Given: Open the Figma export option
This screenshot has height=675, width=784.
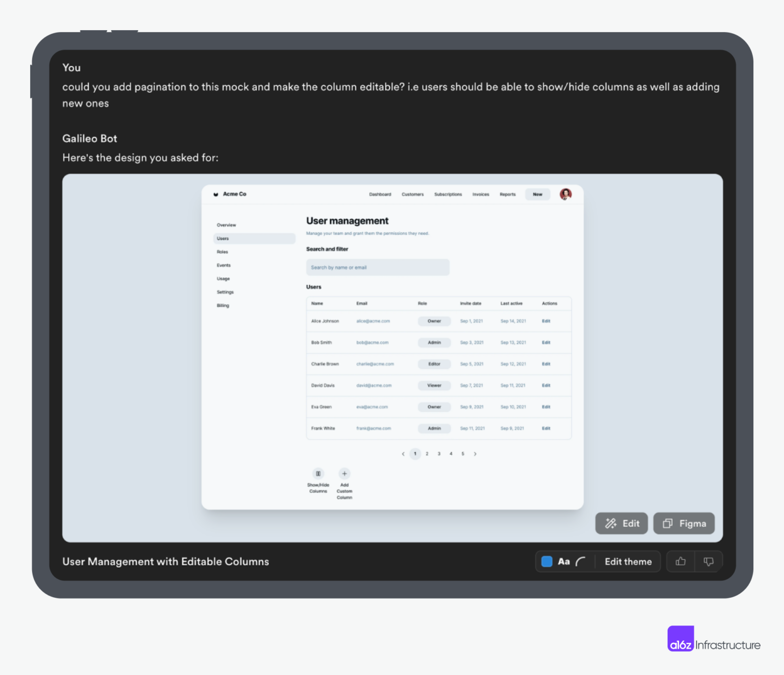Looking at the screenshot, I should pos(684,523).
